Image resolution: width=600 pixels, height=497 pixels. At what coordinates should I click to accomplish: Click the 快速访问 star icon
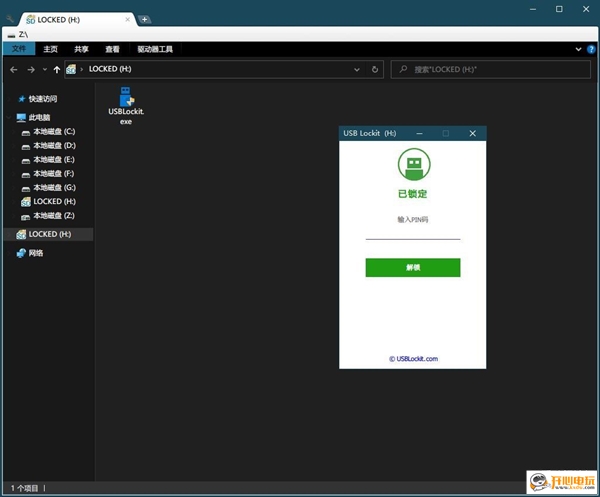tap(22, 99)
